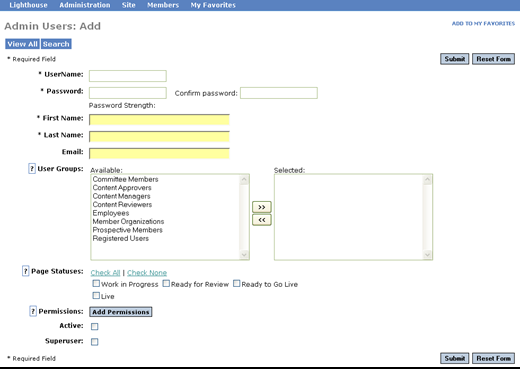The width and height of the screenshot is (520, 369).
Task: Focus the Password input field
Action: [128, 93]
